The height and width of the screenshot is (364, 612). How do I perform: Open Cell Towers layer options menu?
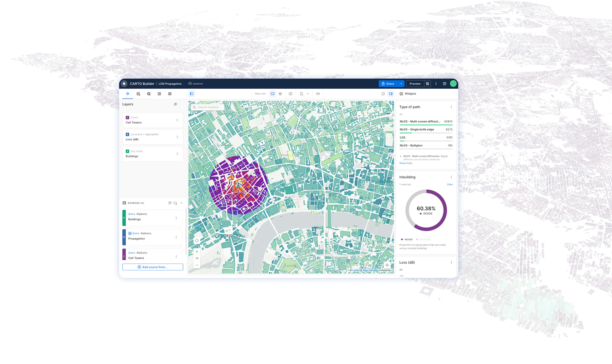(177, 120)
